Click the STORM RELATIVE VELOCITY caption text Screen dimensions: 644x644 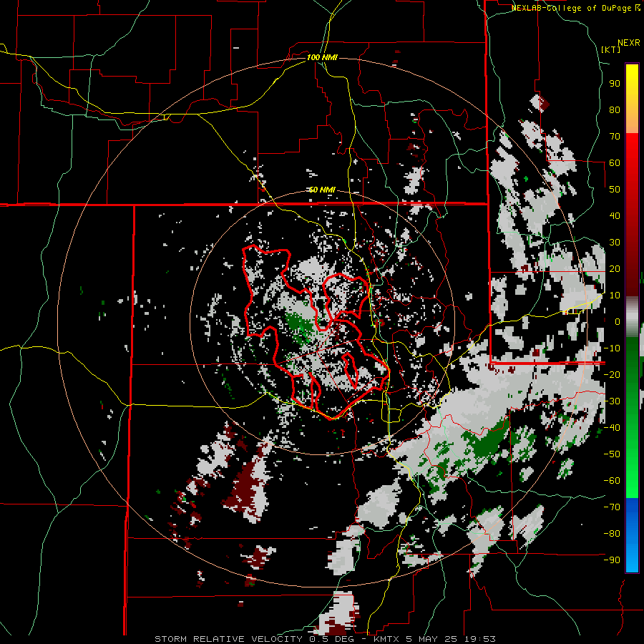(x=228, y=639)
